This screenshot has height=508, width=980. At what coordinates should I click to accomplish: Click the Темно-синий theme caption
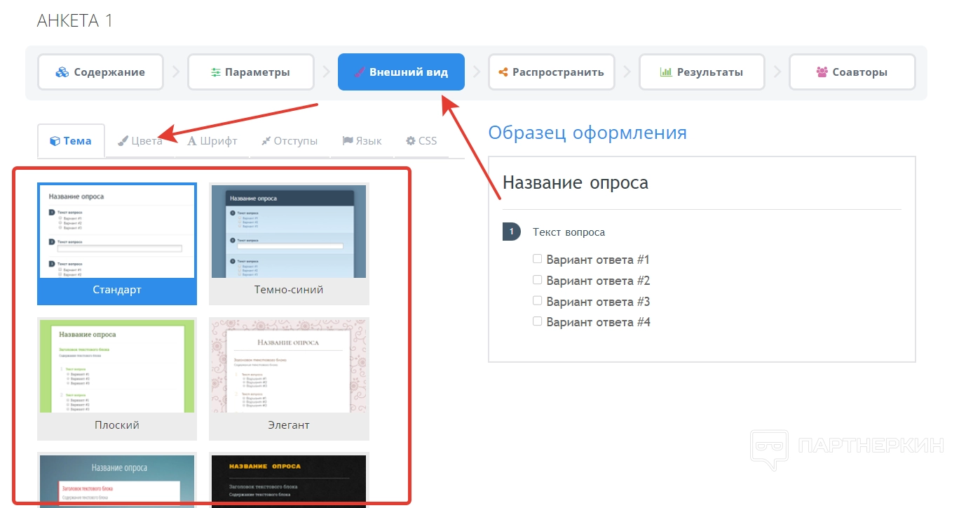click(289, 290)
